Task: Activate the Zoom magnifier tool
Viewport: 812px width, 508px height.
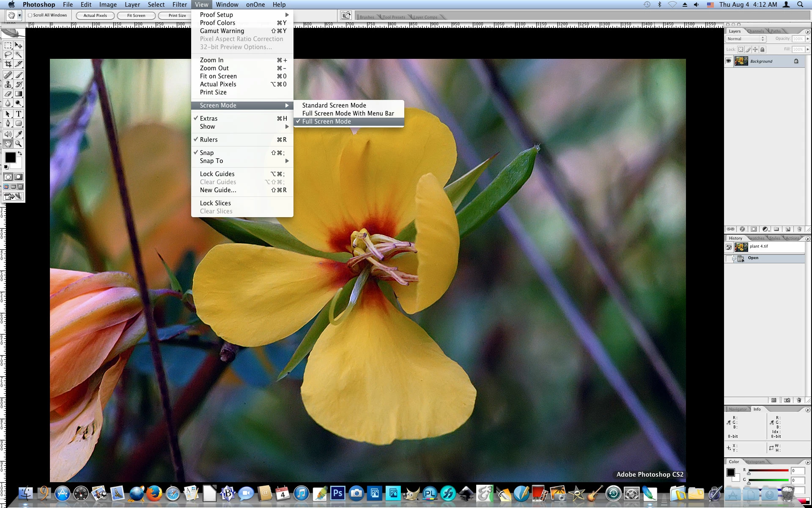Action: pos(19,144)
